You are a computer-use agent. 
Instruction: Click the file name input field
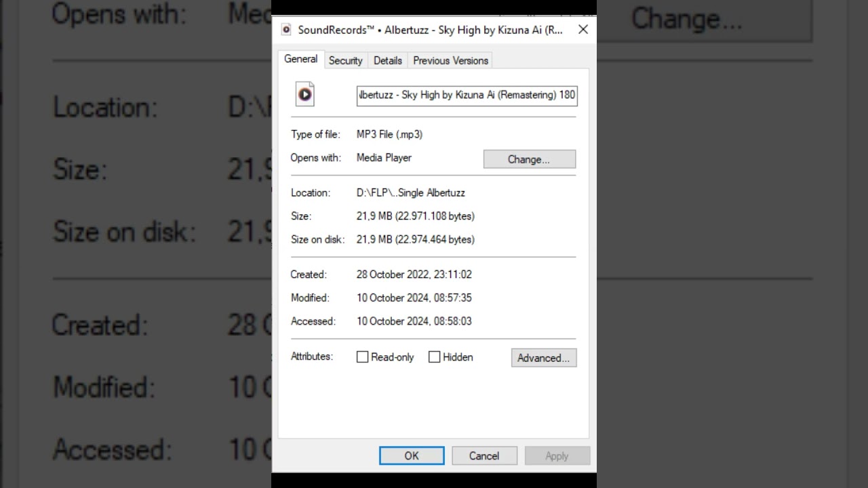[x=467, y=95]
